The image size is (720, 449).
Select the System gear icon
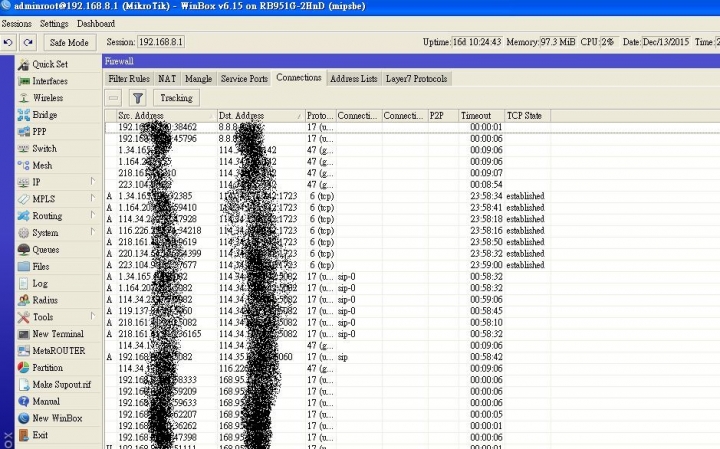23,233
